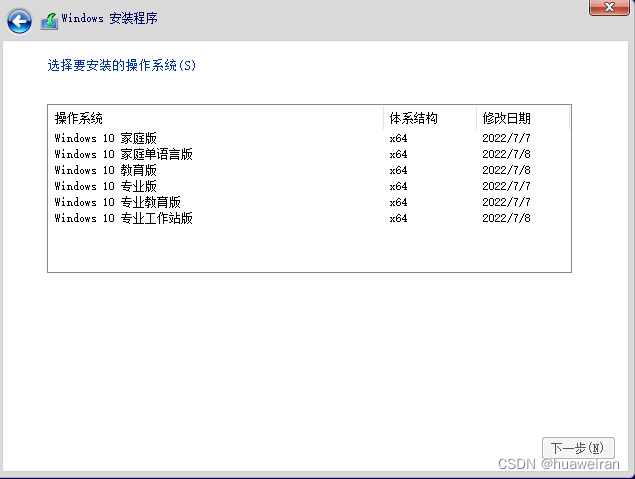This screenshot has height=479, width=635.
Task: Click the 体系结构 column header
Action: 430,118
